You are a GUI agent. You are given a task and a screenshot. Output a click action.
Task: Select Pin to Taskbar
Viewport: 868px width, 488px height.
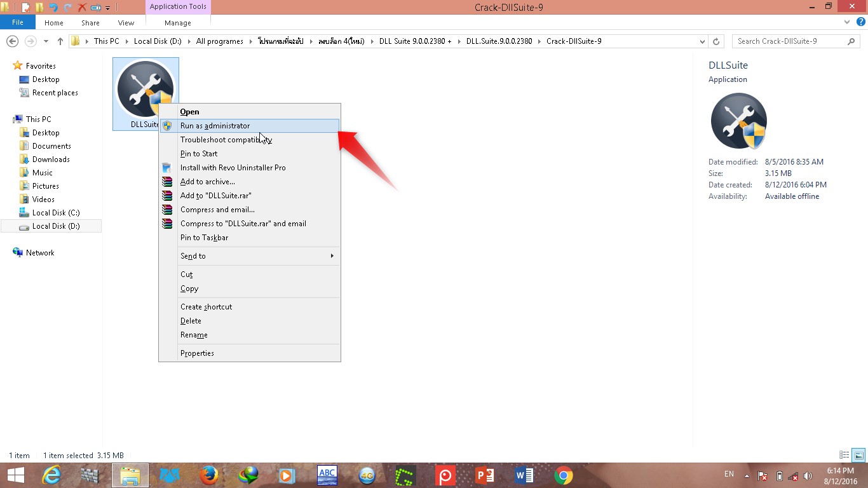[249, 238]
